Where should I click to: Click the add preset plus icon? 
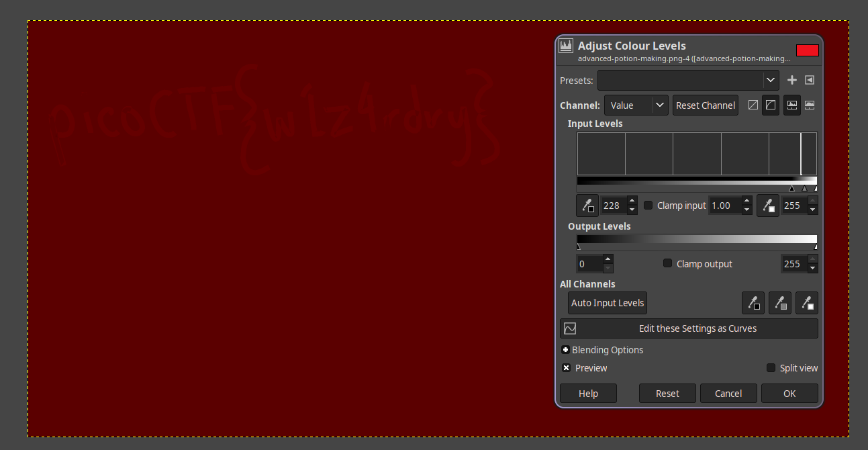pos(792,80)
